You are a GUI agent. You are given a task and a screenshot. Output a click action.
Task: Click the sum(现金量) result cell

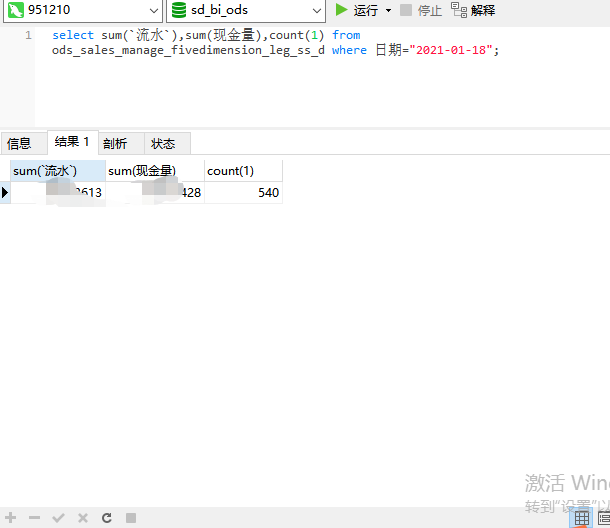point(155,193)
